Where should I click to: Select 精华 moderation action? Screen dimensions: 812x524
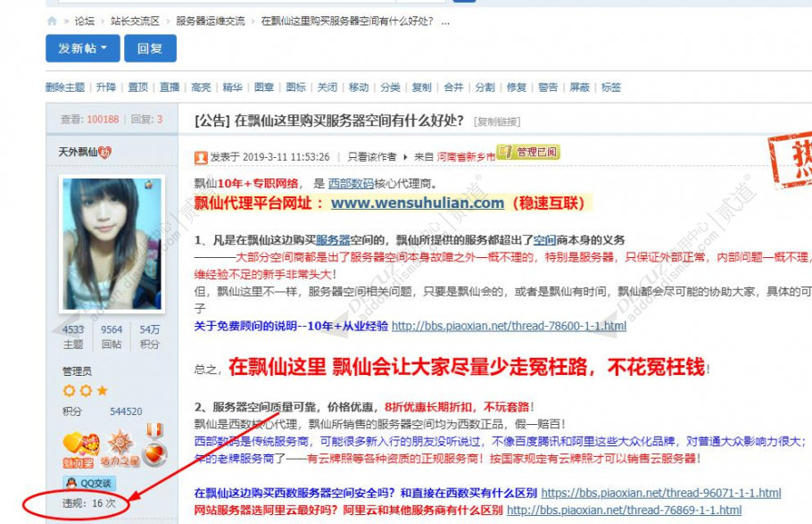[233, 87]
